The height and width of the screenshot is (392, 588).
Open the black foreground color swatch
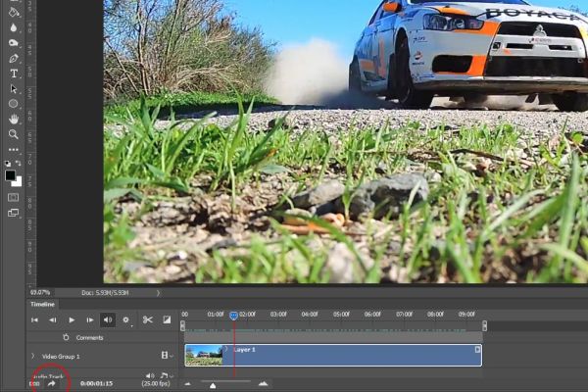click(x=10, y=174)
